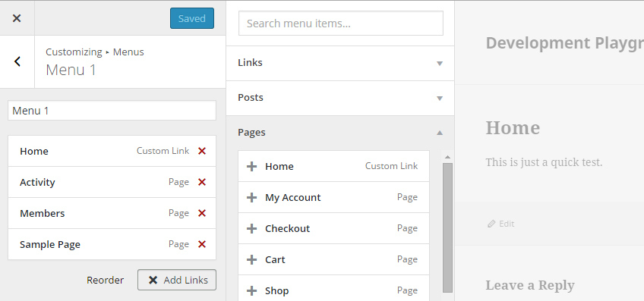Click the X icon inside Add Links button
Viewport: 644px width, 301px height.
153,280
